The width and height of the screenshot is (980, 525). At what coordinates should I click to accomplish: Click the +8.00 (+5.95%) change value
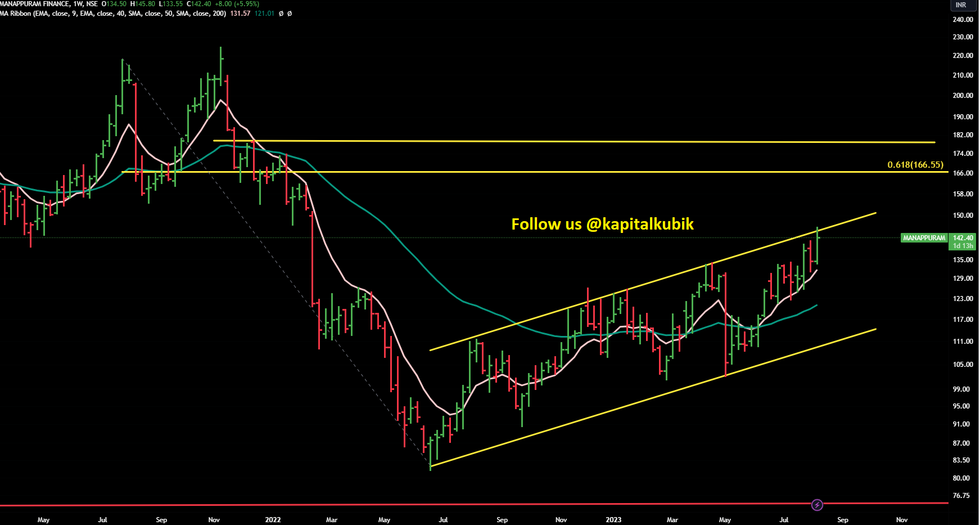point(237,4)
